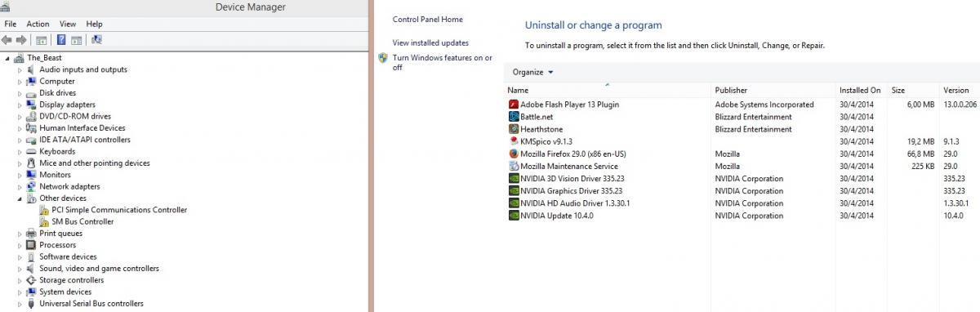
Task: Click the KMSpico program icon
Action: pos(514,141)
